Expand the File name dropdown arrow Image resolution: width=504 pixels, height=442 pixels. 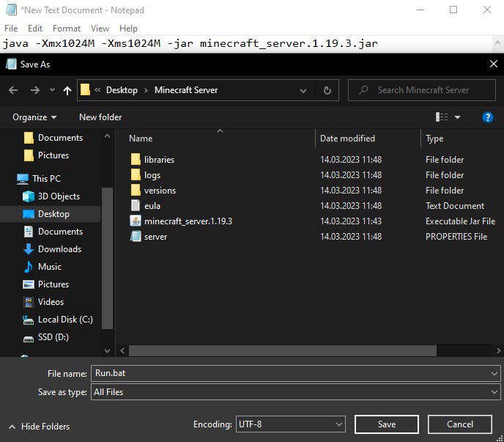(494, 374)
